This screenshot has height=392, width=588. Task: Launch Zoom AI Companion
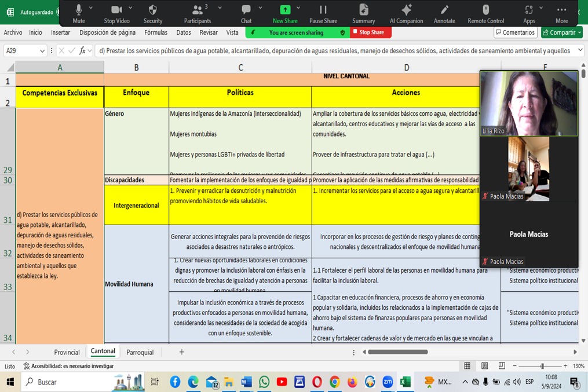click(x=406, y=14)
